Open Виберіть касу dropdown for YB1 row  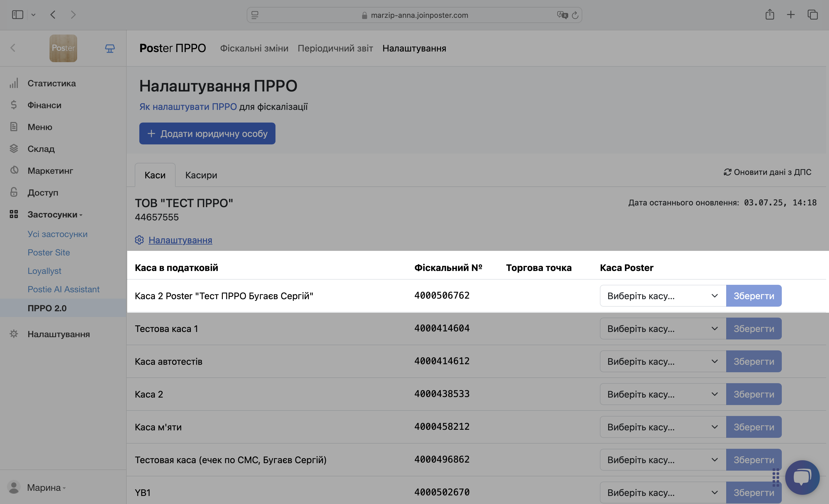663,492
